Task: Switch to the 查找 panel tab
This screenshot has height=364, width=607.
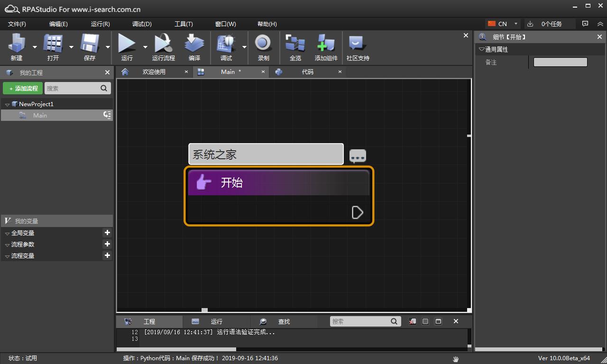Action: click(x=284, y=321)
